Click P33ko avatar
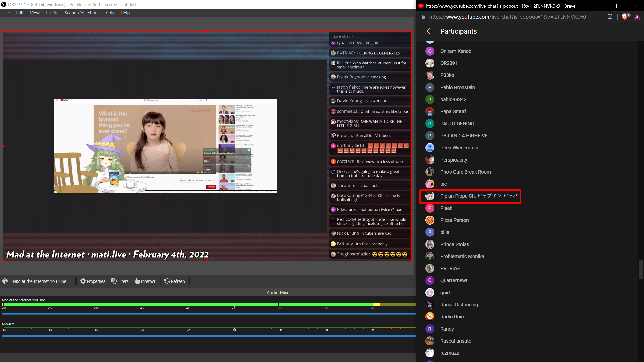644x362 pixels. click(x=430, y=75)
